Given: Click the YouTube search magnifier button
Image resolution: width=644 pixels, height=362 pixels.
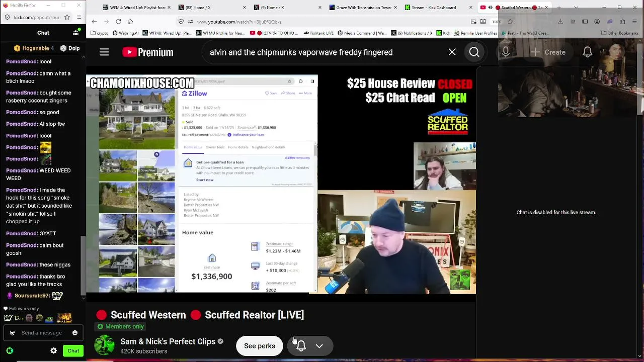Looking at the screenshot, I should (474, 52).
